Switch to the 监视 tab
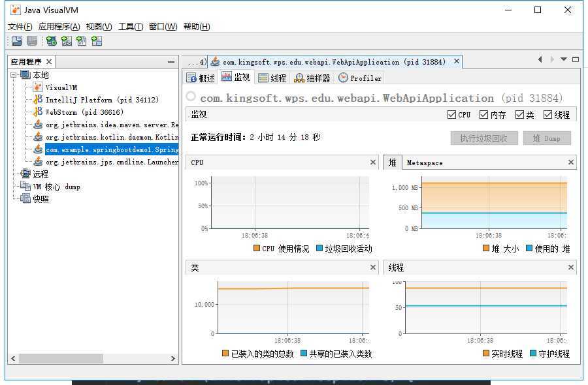Viewport: 588px width, 385px height. [x=236, y=77]
